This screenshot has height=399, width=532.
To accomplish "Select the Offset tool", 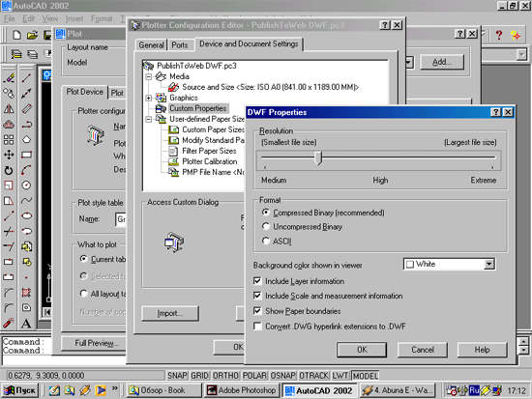I will tap(9, 124).
